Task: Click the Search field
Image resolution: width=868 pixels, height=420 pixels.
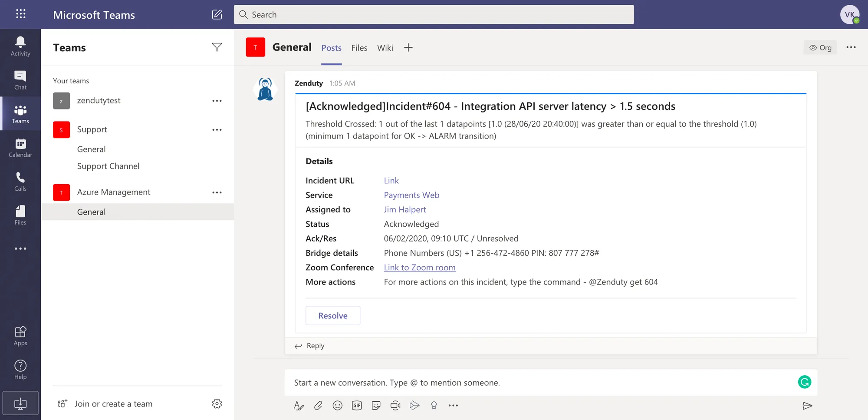Action: 434,14
